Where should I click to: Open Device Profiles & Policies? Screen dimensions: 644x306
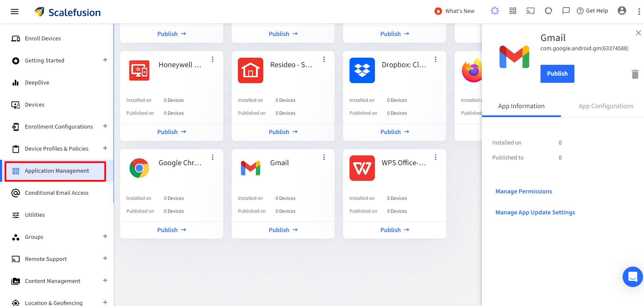point(57,149)
